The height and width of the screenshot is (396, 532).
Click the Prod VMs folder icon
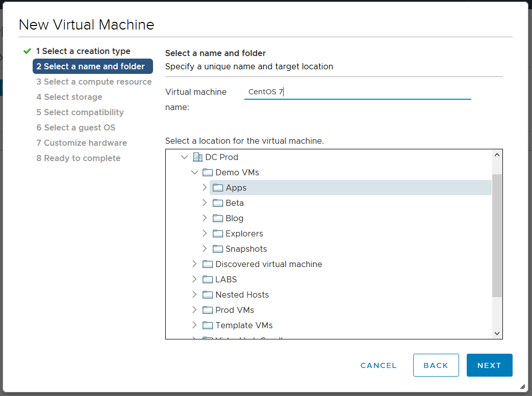point(208,309)
